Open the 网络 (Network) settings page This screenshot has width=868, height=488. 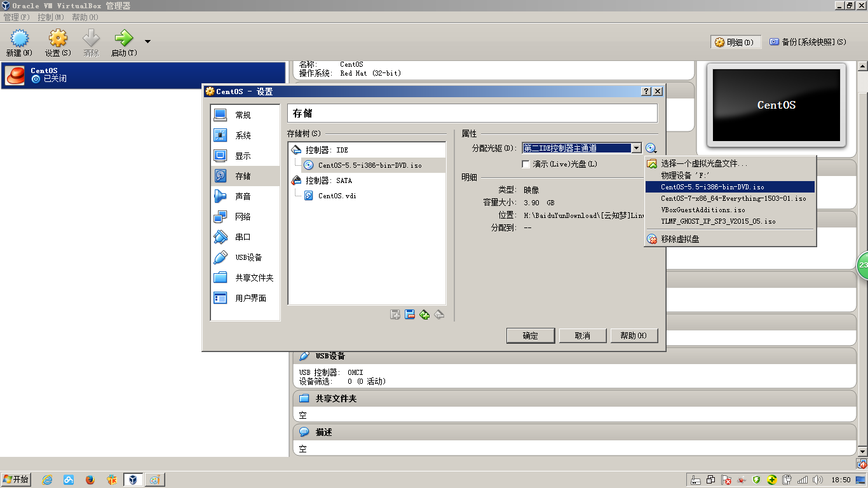[x=245, y=217]
